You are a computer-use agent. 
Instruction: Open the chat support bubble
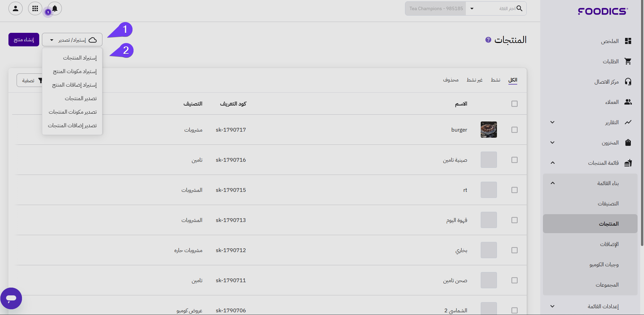pos(11,298)
